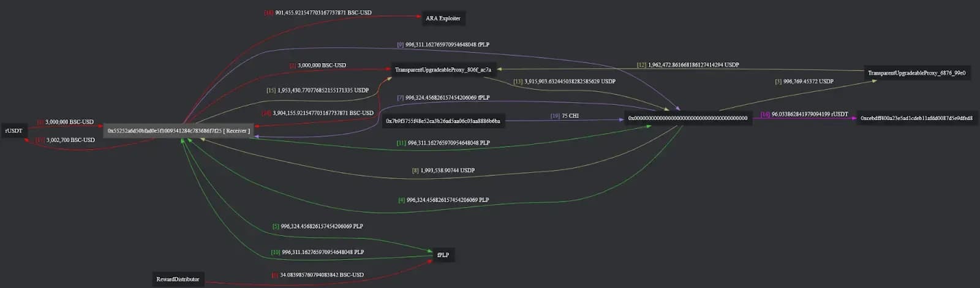This screenshot has width=980, height=288.
Task: Click the Receiver address node
Action: (178, 131)
